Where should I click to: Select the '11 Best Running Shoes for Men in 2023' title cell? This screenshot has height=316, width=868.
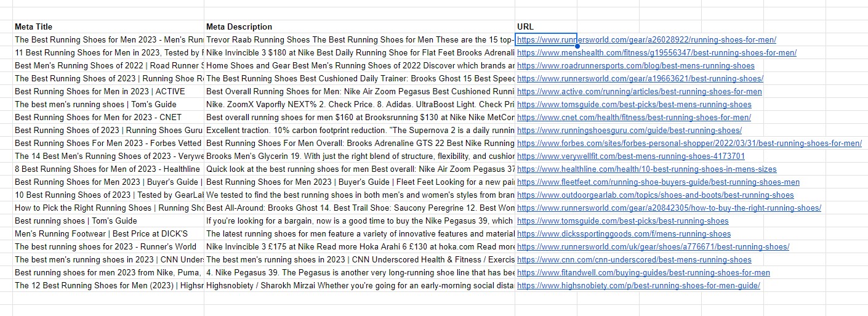coord(109,53)
